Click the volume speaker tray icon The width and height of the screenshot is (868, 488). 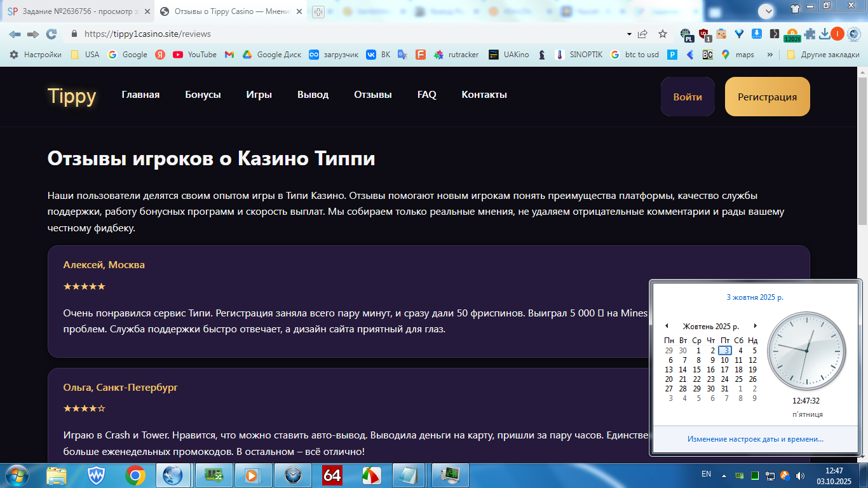[800, 475]
